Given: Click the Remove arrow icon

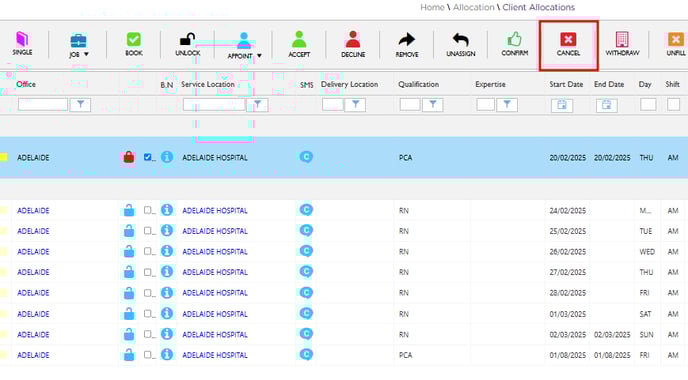Looking at the screenshot, I should coord(407,39).
